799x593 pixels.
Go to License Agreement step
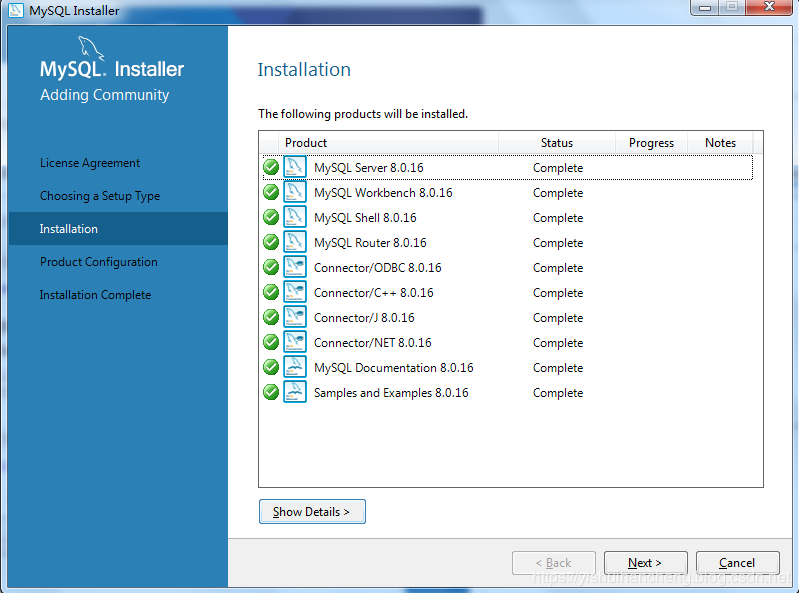90,163
